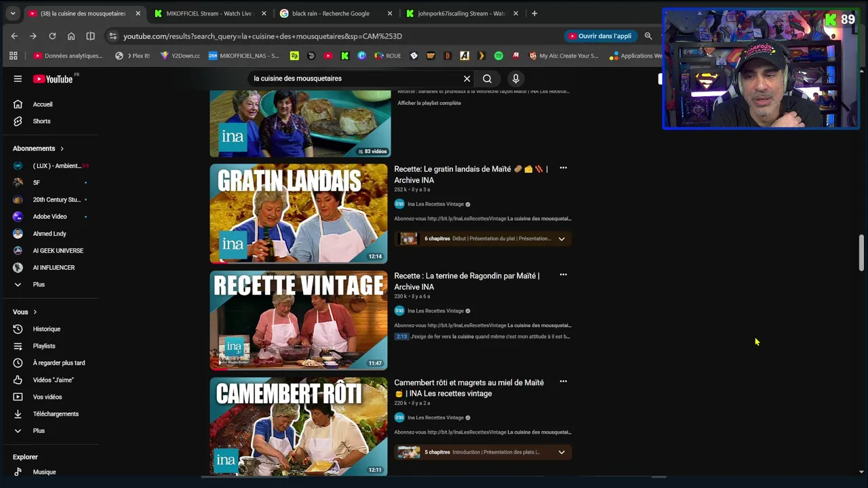This screenshot has height=488, width=868.
Task: Open La terrine de Ragondin par Maïté title
Action: click(x=467, y=281)
